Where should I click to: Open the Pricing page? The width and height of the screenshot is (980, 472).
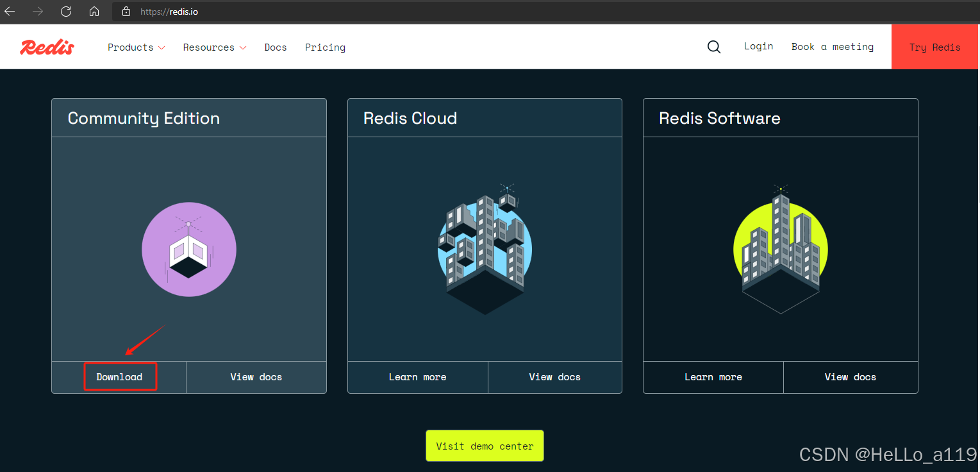(325, 47)
